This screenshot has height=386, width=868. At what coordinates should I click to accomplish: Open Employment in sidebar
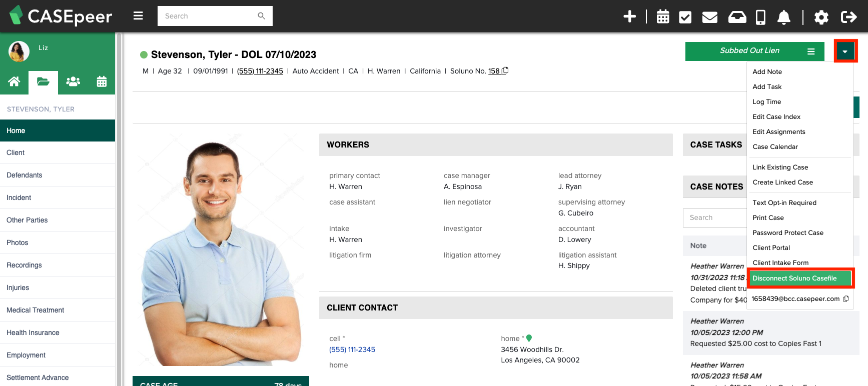click(x=58, y=355)
